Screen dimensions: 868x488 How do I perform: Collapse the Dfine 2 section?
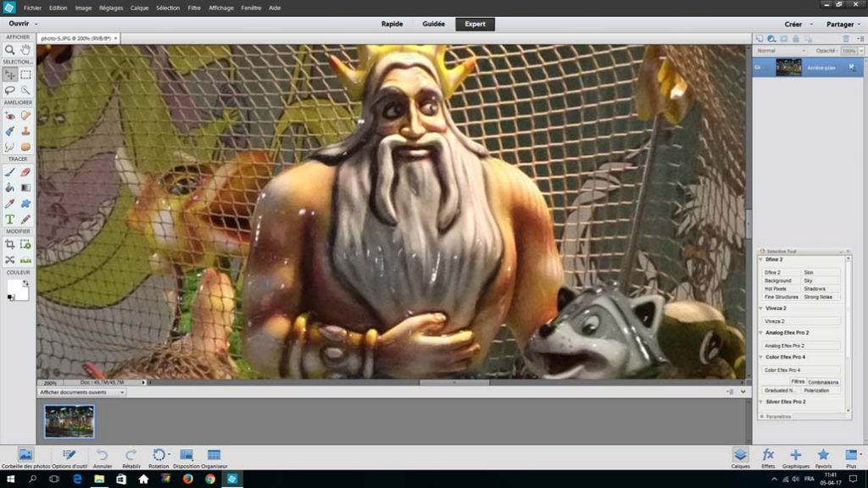762,259
